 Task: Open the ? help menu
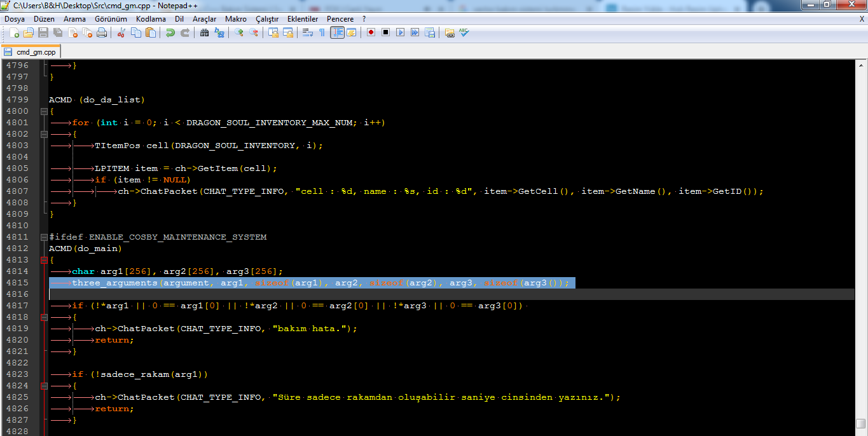[x=364, y=19]
